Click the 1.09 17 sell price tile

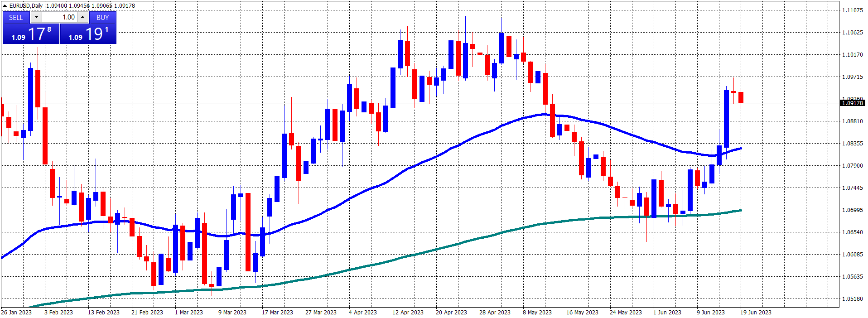pyautogui.click(x=31, y=34)
